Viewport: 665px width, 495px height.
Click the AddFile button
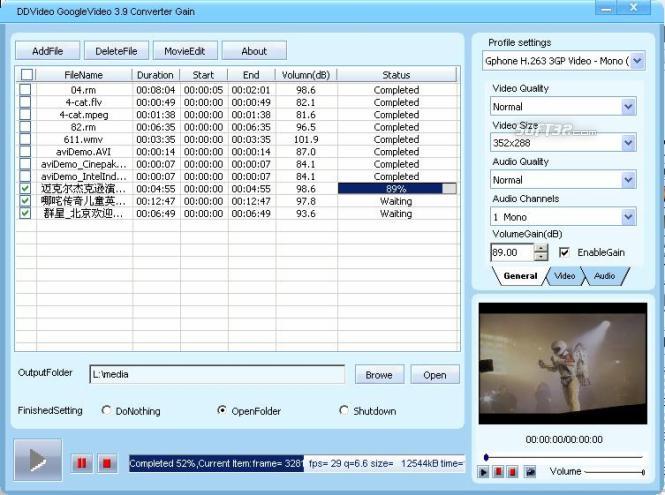tap(48, 51)
